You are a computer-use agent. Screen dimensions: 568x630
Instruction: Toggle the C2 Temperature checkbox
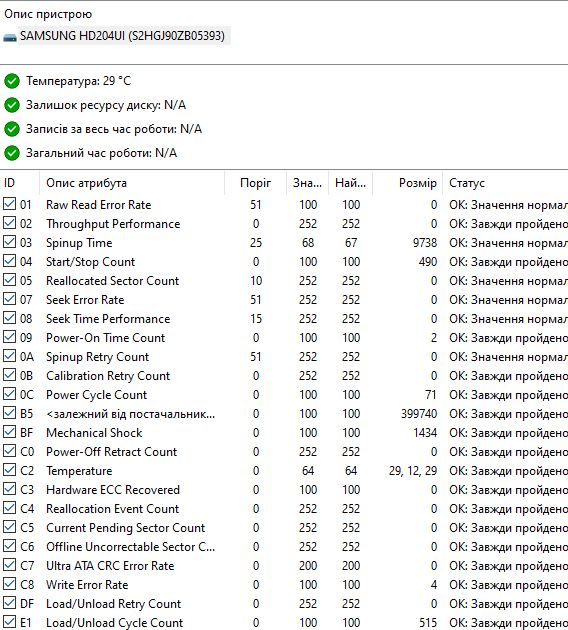tap(10, 470)
